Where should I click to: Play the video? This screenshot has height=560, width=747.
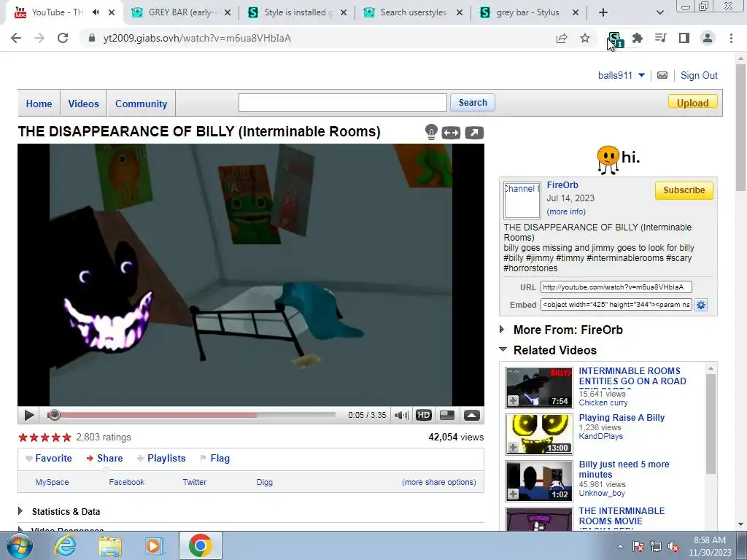pyautogui.click(x=28, y=415)
